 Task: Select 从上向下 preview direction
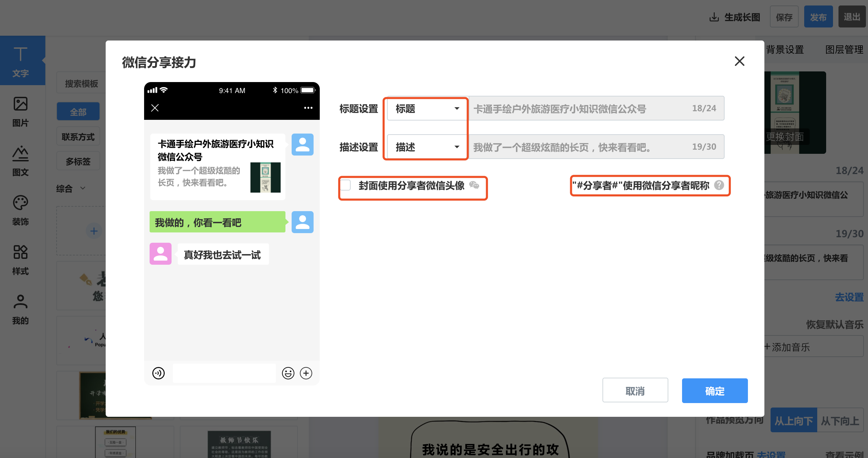(x=794, y=420)
